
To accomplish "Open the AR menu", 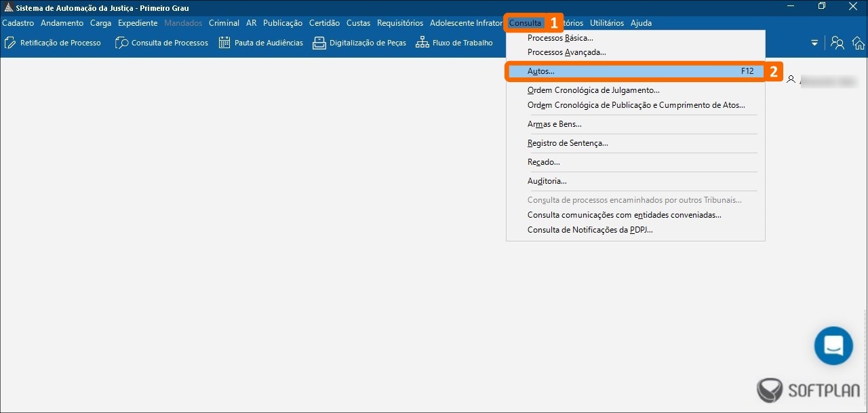I will tap(252, 23).
